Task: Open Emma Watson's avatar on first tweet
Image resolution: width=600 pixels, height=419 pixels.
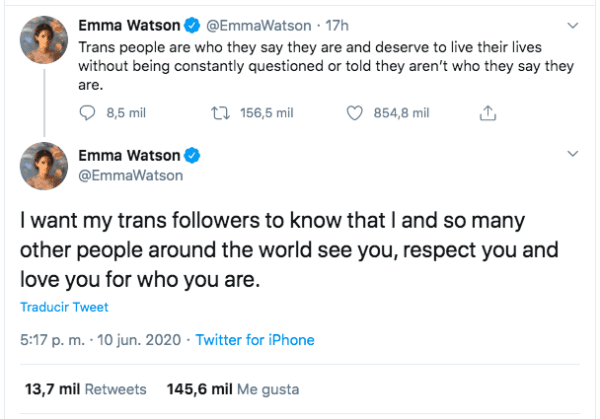Action: pyautogui.click(x=42, y=40)
